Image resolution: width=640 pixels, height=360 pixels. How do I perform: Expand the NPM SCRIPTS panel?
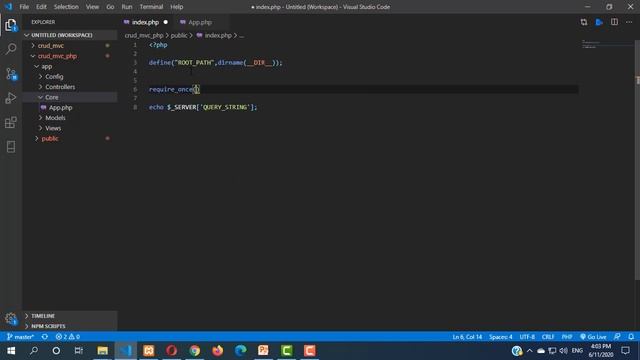[70, 326]
